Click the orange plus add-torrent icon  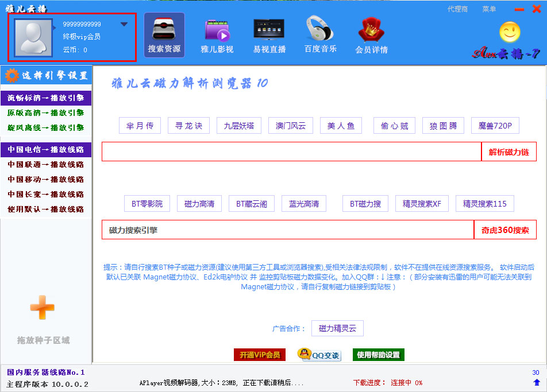click(42, 307)
